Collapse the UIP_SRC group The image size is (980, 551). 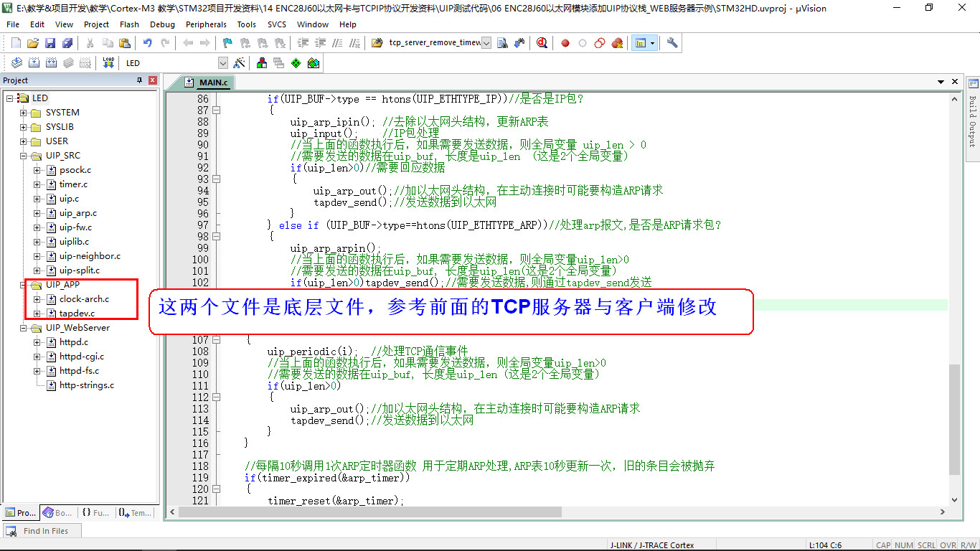pos(23,156)
